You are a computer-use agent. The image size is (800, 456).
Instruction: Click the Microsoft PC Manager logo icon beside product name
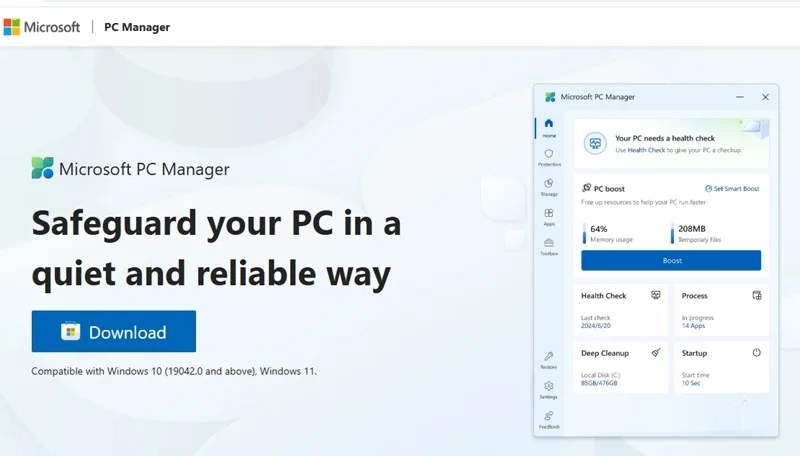(42, 168)
